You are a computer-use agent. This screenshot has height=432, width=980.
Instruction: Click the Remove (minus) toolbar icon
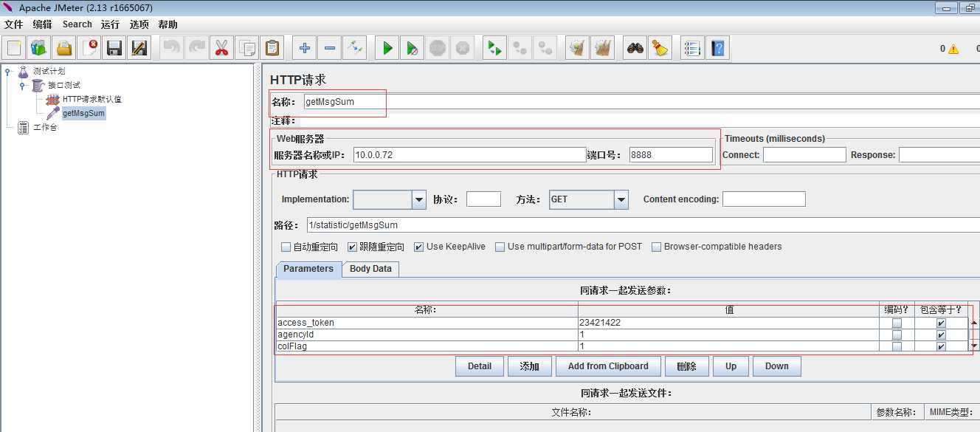(330, 49)
